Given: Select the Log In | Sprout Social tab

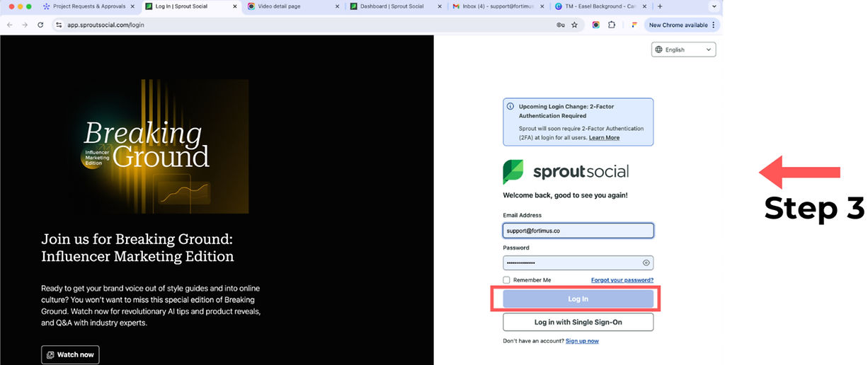Looking at the screenshot, I should 190,6.
